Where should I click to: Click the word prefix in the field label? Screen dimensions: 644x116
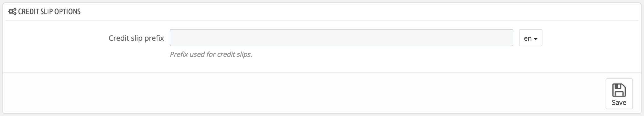[154, 38]
